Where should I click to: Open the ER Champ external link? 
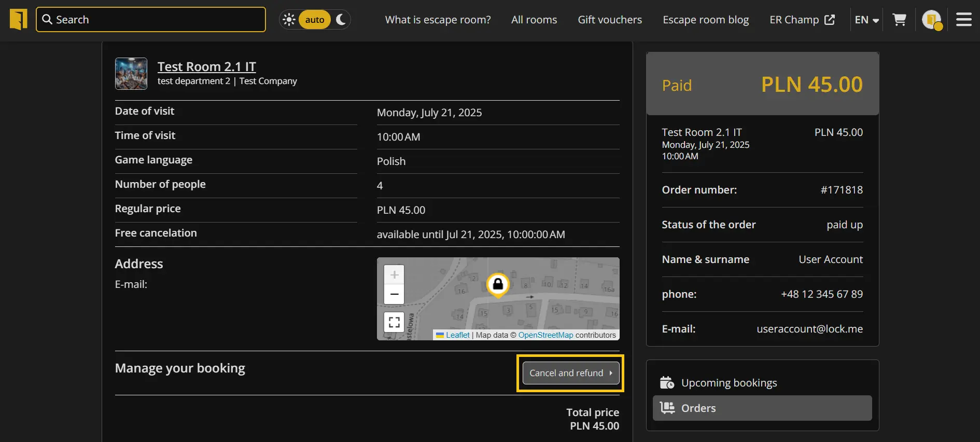pyautogui.click(x=802, y=20)
